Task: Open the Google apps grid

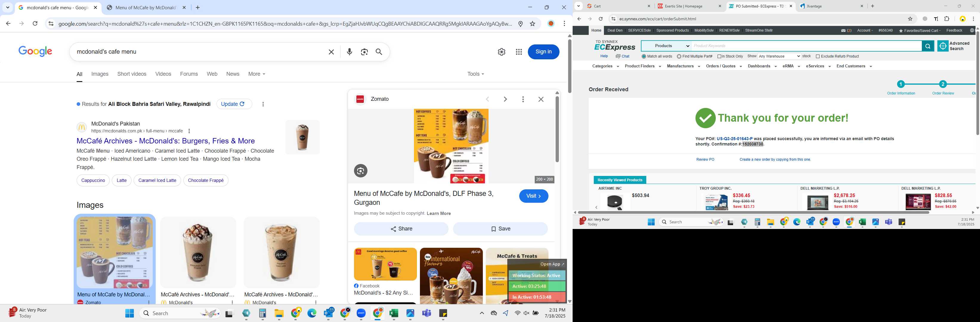Action: pyautogui.click(x=519, y=52)
